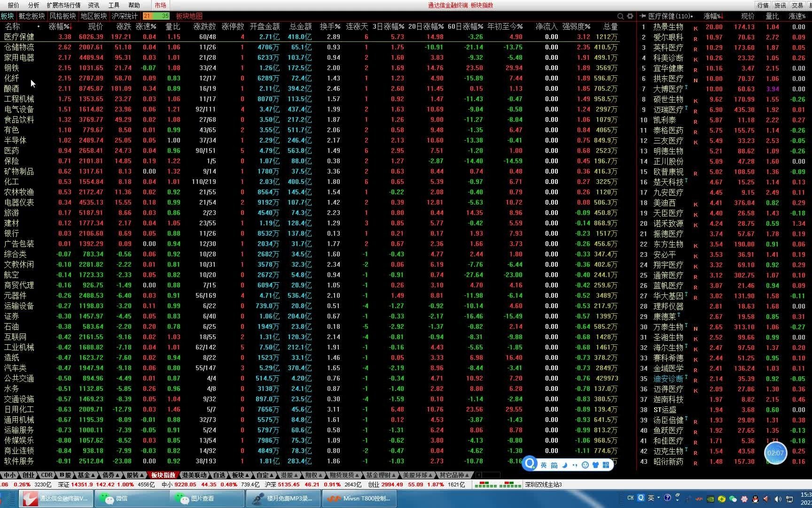Open 板块地图 tab

(x=189, y=16)
